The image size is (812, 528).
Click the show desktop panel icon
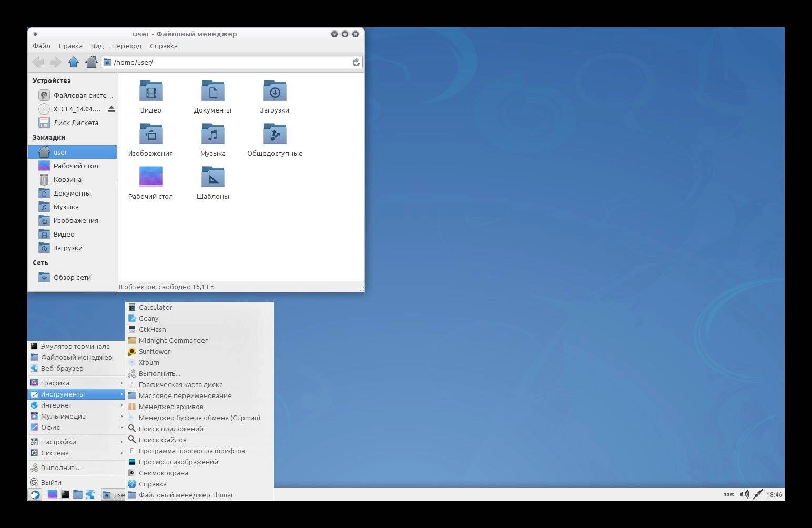(x=52, y=494)
